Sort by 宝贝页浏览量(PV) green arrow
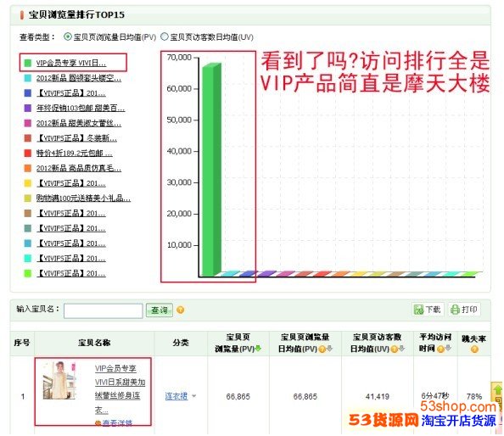504x436 pixels. [257, 349]
